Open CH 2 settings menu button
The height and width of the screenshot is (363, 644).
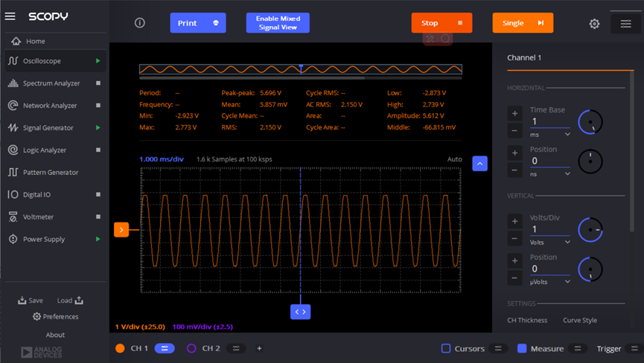coord(236,348)
